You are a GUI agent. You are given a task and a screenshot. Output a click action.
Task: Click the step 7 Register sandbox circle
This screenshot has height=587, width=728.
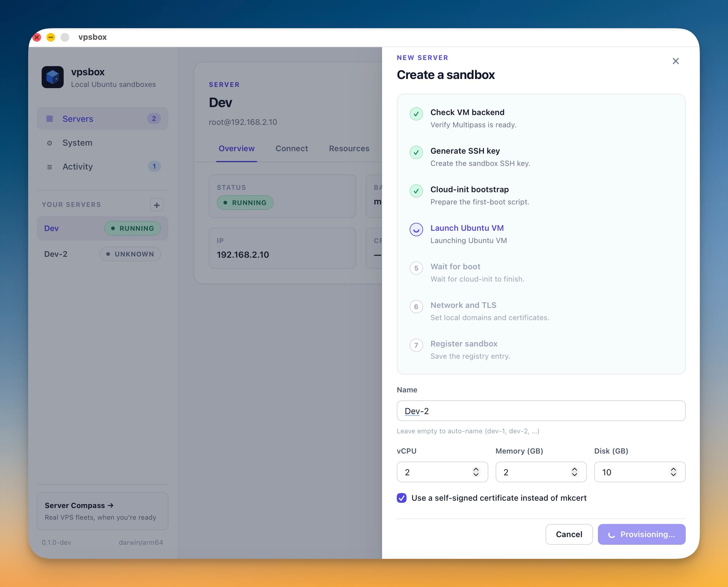pyautogui.click(x=416, y=345)
